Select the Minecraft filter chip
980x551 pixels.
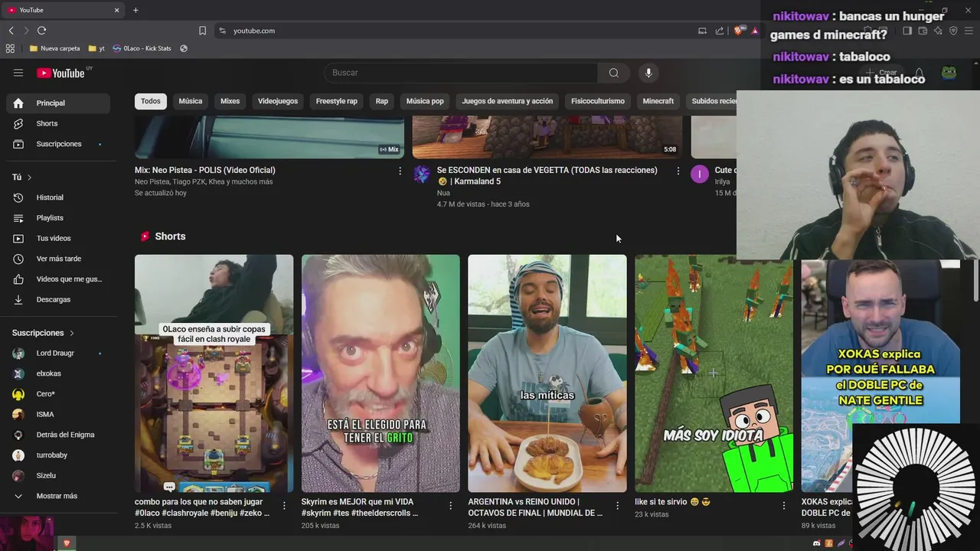point(658,101)
